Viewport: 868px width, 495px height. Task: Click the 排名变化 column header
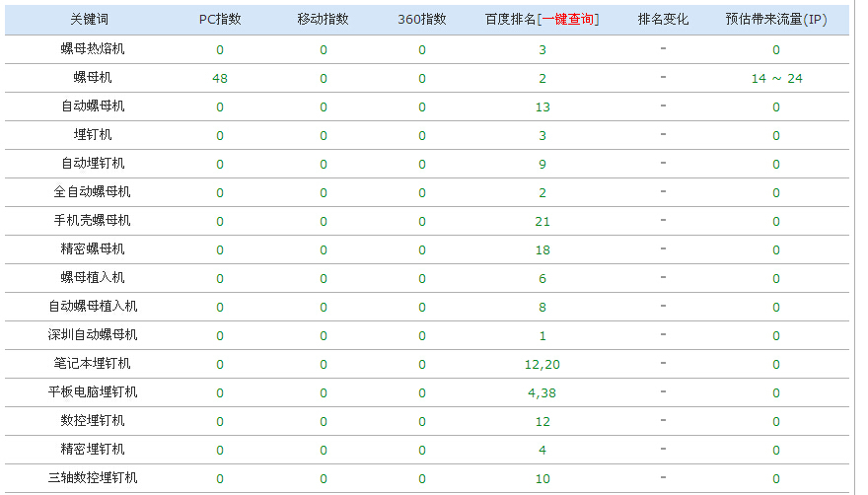[663, 20]
